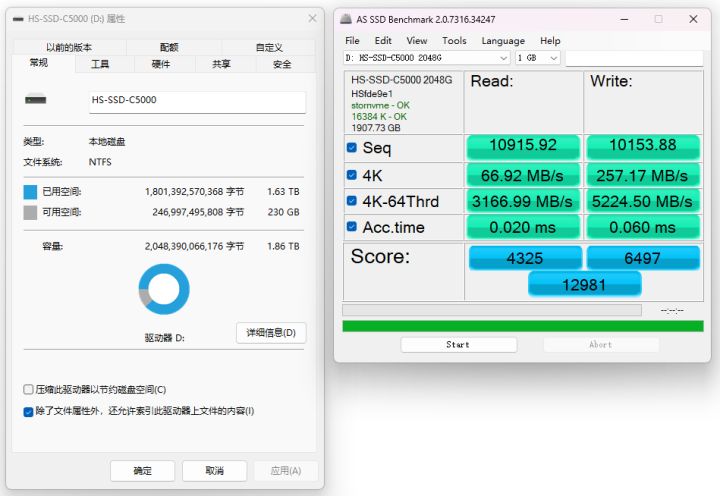Click the 1907.73 GB capacity text
Viewport: 720px width, 496px height.
coord(376,128)
